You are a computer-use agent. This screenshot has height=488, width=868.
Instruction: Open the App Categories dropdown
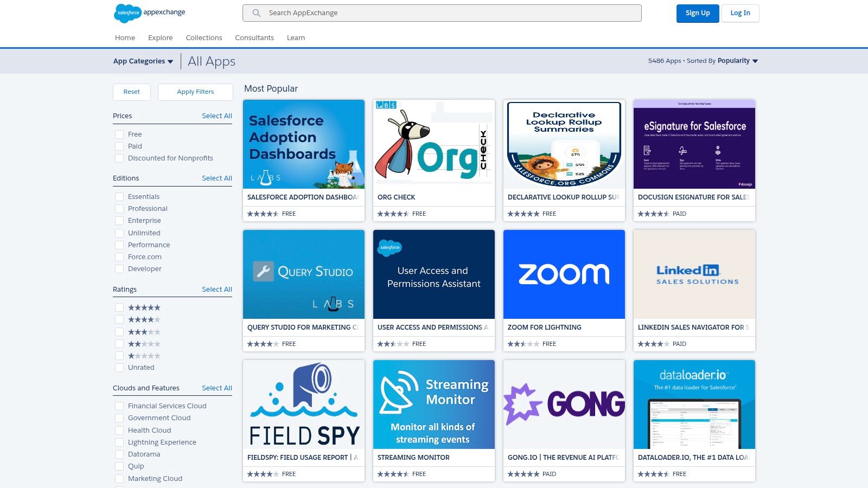(143, 61)
